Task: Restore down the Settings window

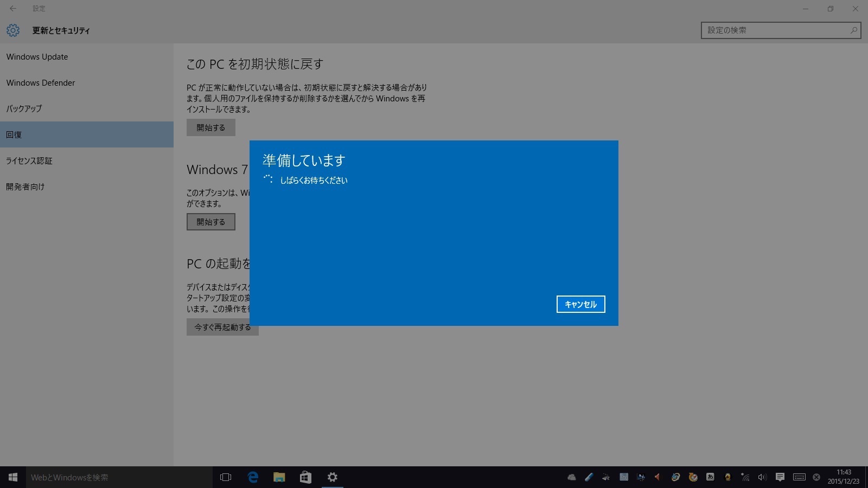Action: (x=830, y=9)
